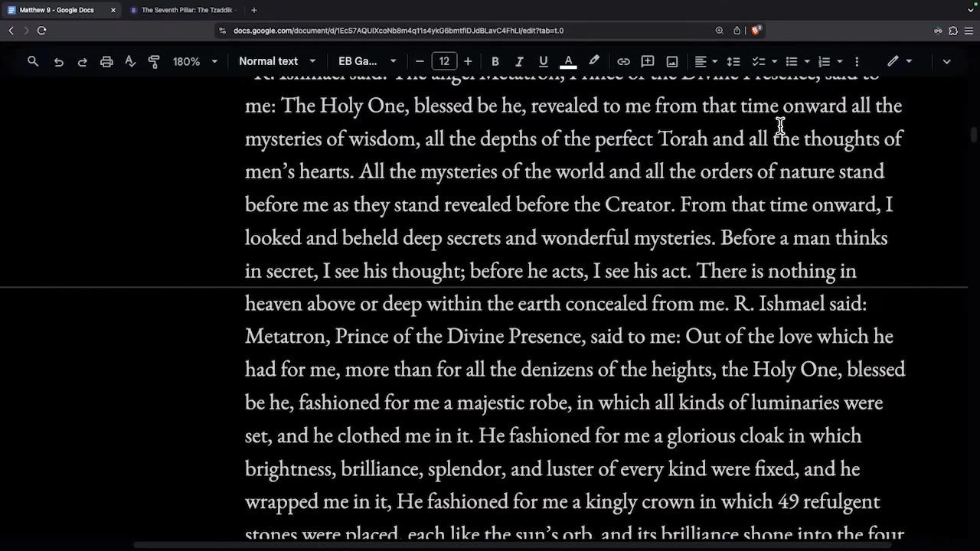Click the word 'Creator.' in the text
The image size is (980, 551).
[x=640, y=205]
